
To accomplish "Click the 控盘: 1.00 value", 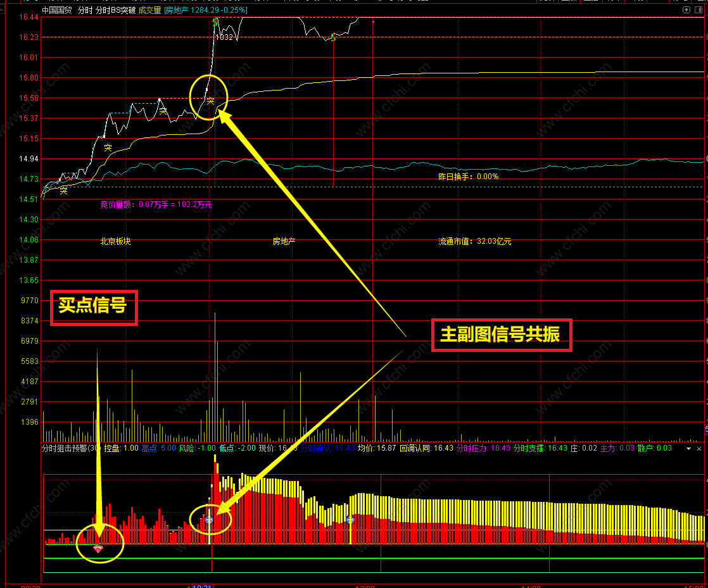I will tap(122, 448).
